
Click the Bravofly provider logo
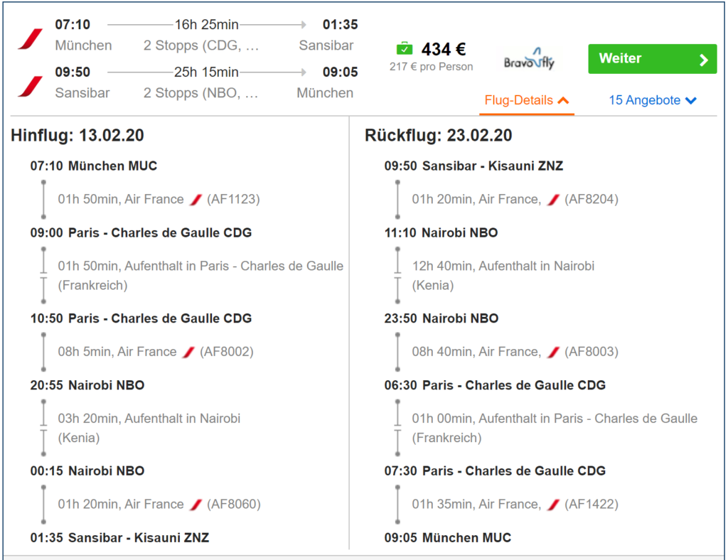pos(529,59)
